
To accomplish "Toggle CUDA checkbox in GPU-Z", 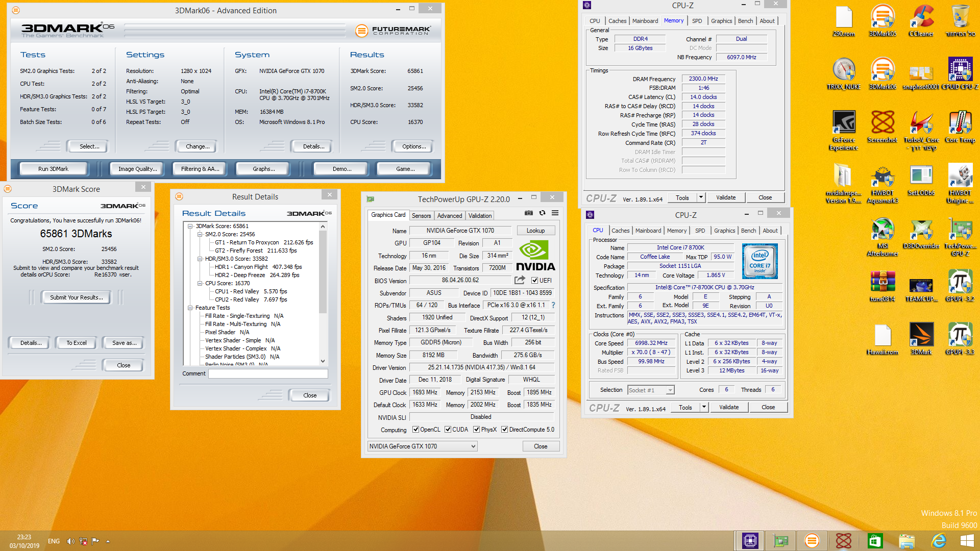I will [448, 430].
